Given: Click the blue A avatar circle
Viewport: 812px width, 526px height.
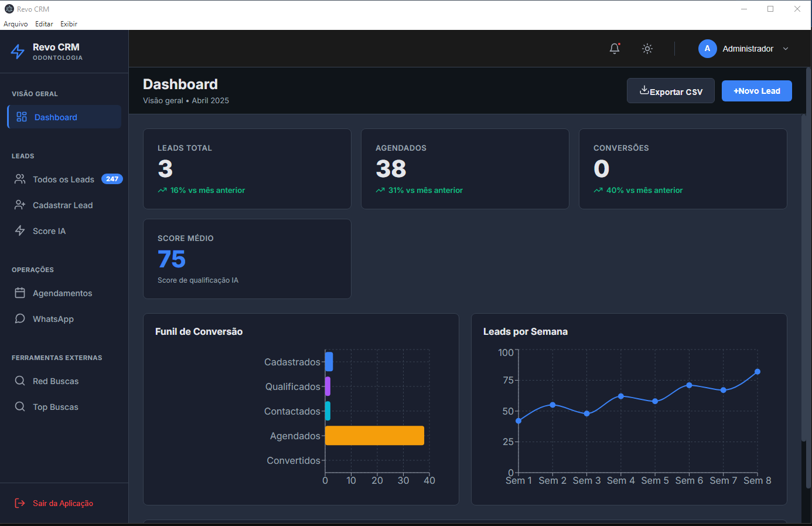Looking at the screenshot, I should click(707, 49).
